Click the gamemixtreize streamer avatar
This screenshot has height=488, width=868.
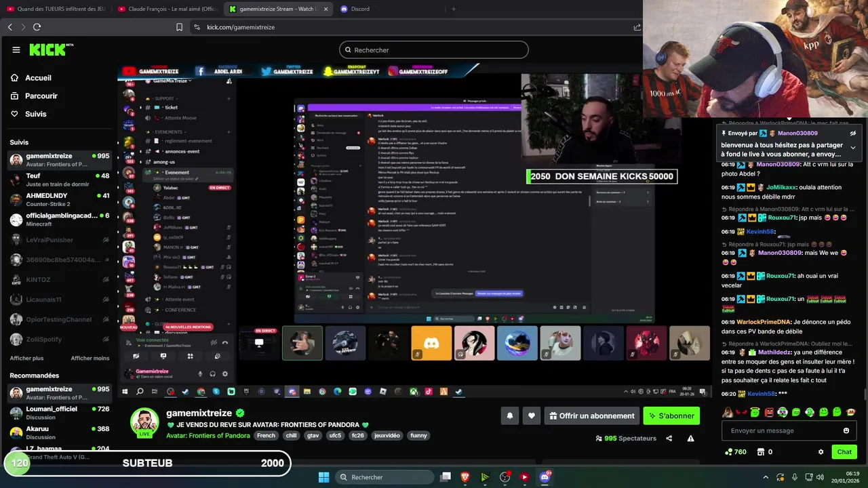(x=144, y=423)
